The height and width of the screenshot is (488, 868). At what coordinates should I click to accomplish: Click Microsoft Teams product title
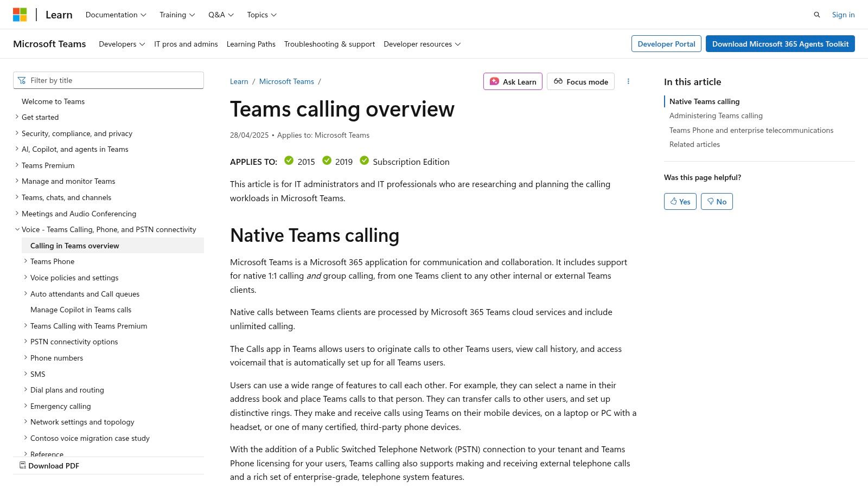(49, 44)
